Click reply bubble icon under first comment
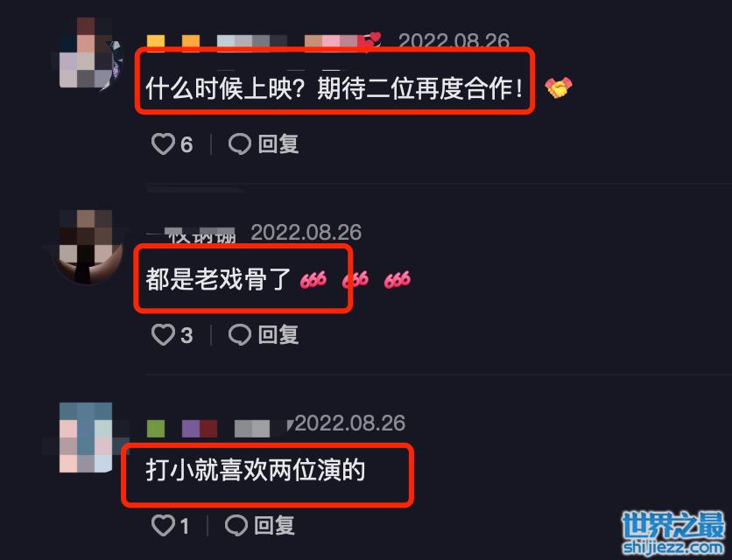This screenshot has height=560, width=732. click(x=240, y=143)
